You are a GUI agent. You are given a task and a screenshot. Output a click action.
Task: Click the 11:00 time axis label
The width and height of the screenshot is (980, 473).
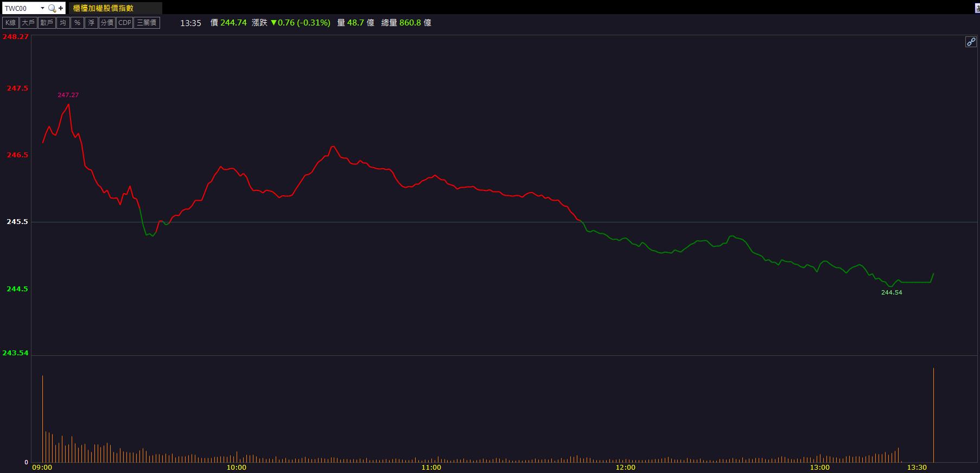431,468
